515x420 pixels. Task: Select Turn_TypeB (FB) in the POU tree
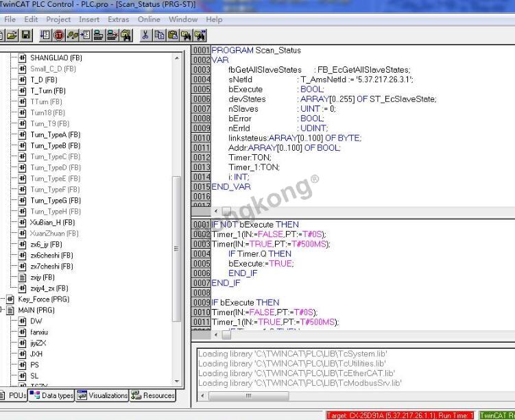(56, 146)
